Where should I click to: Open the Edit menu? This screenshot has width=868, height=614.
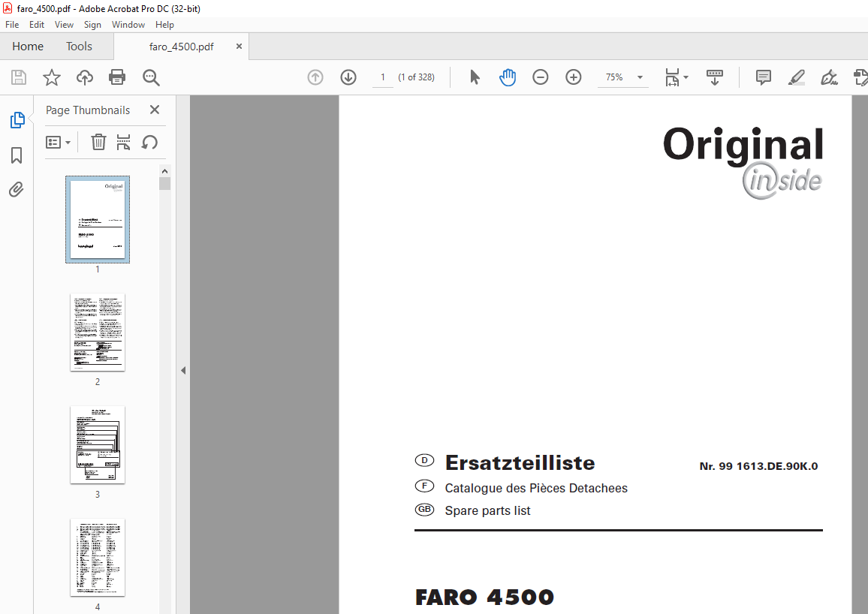(37, 24)
